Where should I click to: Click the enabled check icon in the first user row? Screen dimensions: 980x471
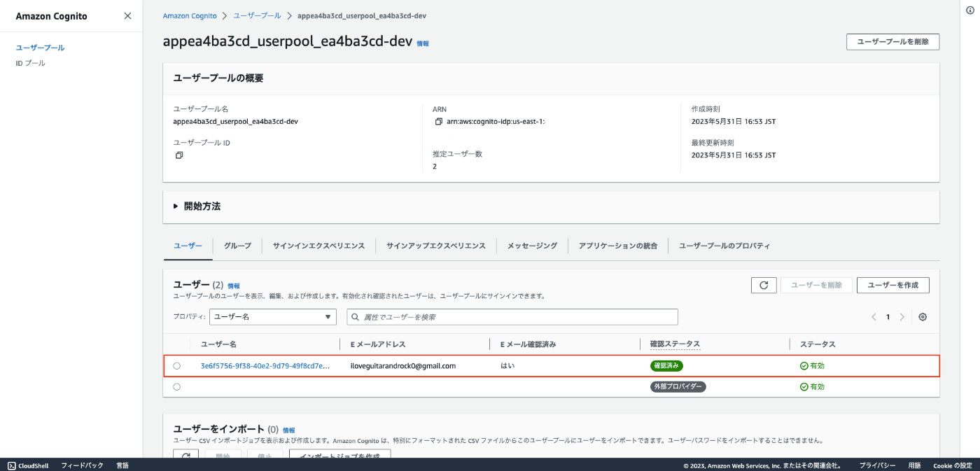[804, 366]
